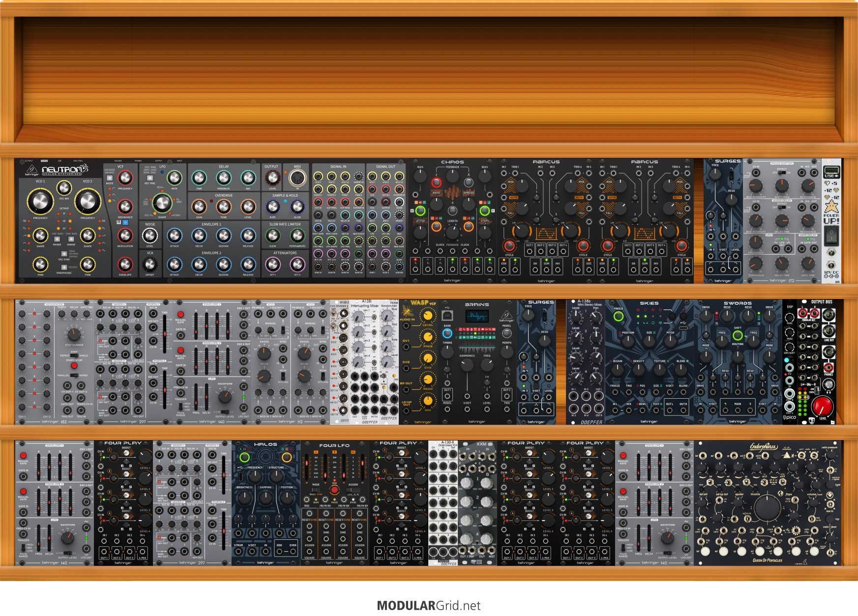Click the VCO 1 frequency knob on Neutron
The width and height of the screenshot is (858, 616).
coord(40,201)
